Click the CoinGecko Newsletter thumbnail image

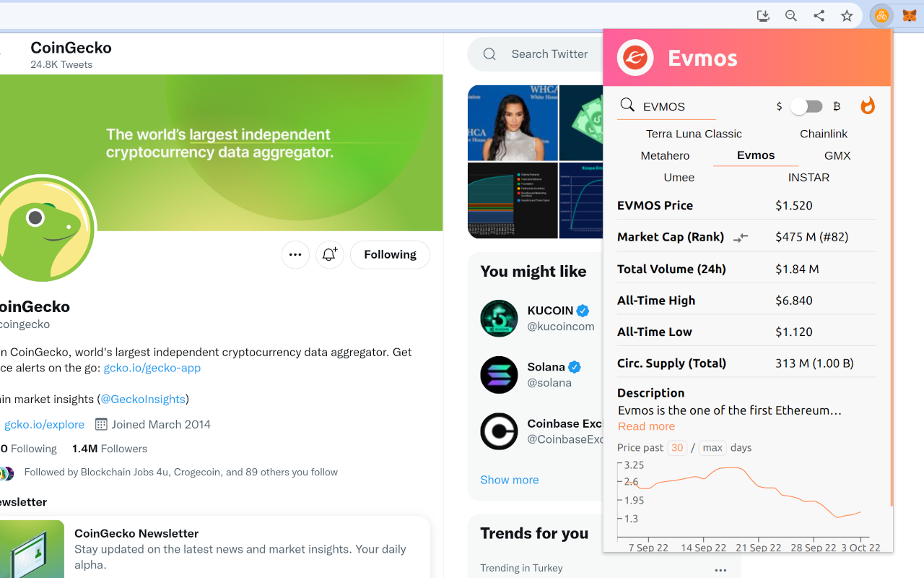[x=32, y=549]
